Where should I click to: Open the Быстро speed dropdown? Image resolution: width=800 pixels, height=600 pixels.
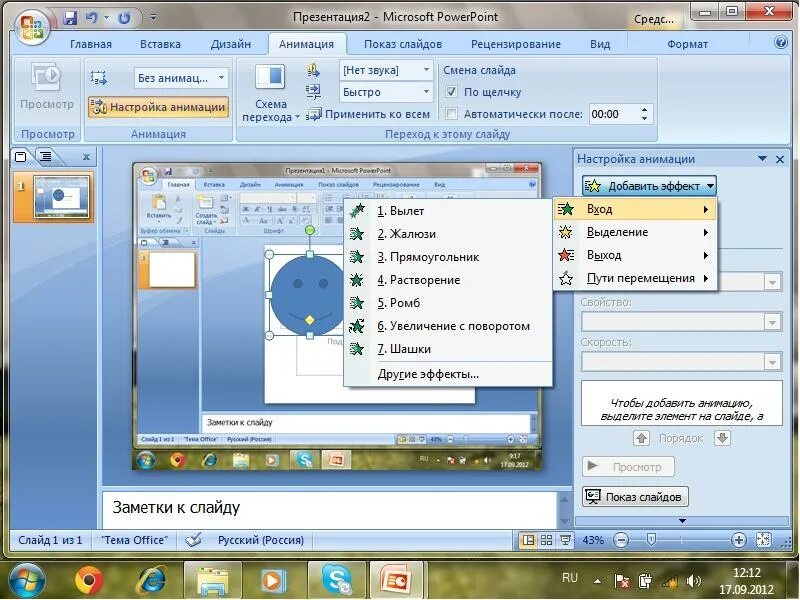click(x=426, y=92)
